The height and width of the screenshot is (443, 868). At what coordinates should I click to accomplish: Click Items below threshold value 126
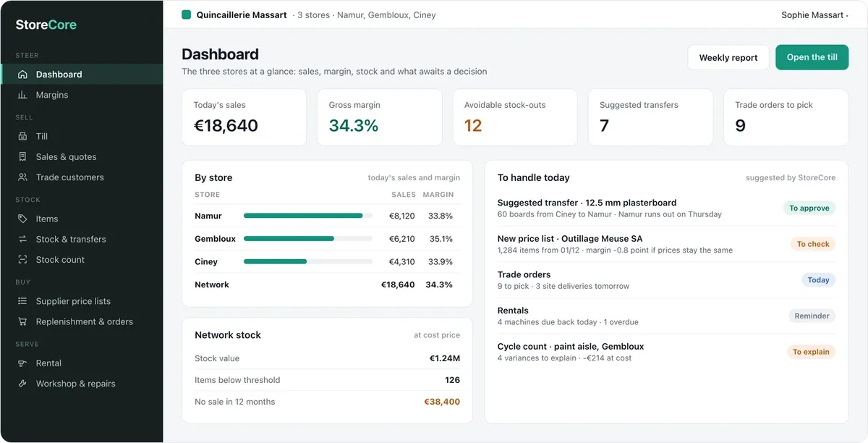tap(453, 380)
